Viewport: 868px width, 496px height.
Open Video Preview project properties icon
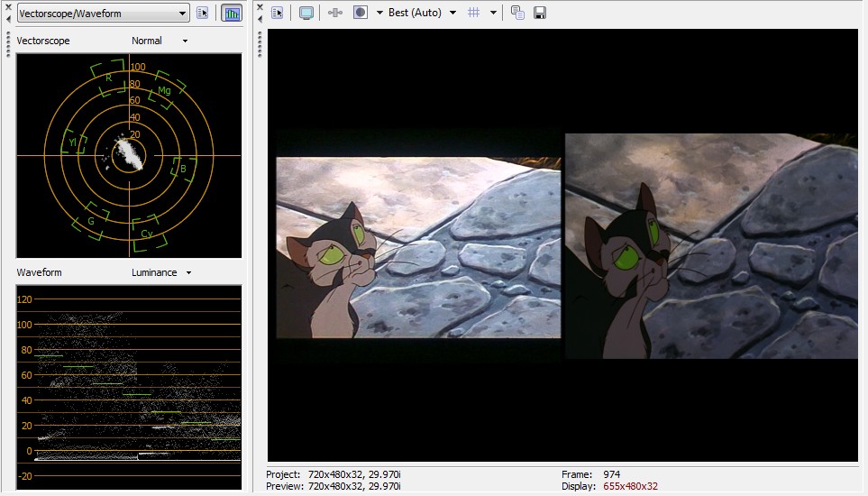point(278,13)
